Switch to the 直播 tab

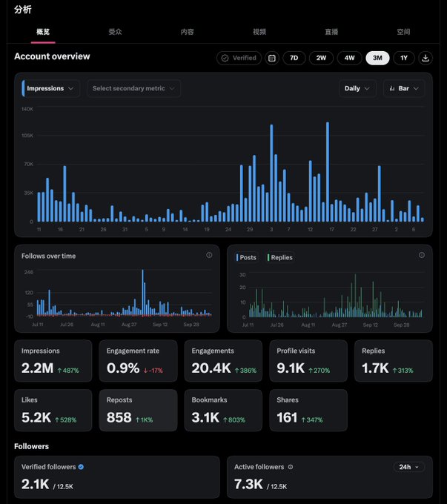pyautogui.click(x=331, y=32)
